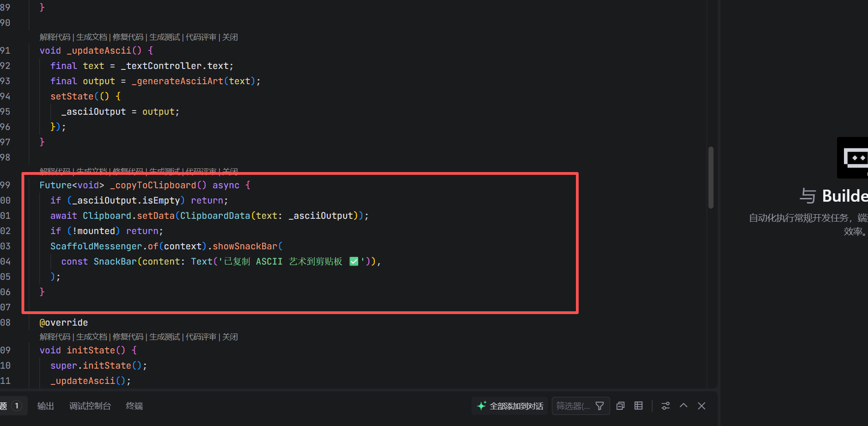Click the Builder robot icon
Image resolution: width=868 pixels, height=426 pixels.
click(853, 158)
